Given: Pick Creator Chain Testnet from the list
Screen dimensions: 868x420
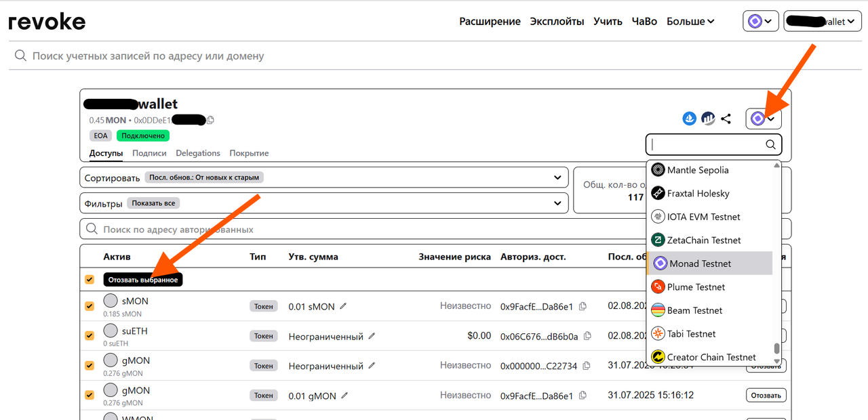Looking at the screenshot, I should [x=709, y=357].
